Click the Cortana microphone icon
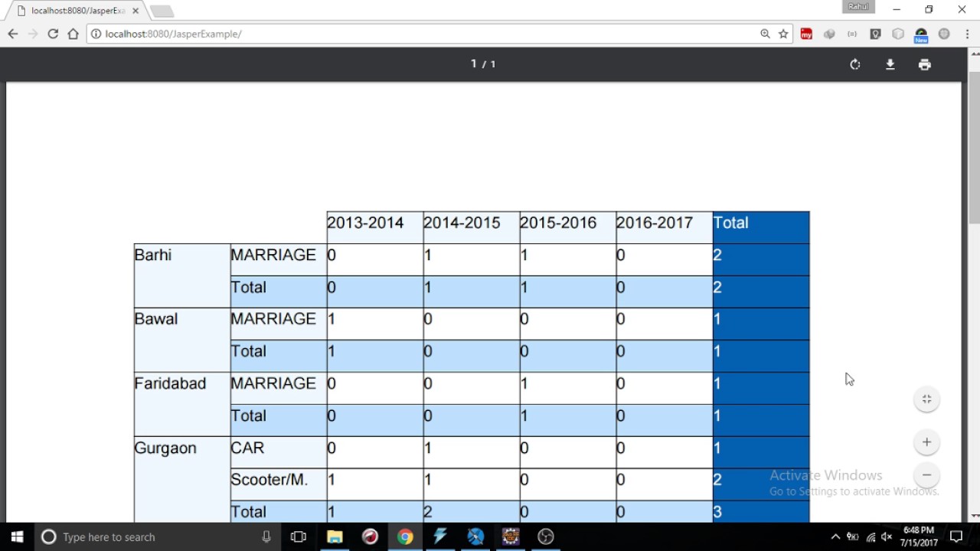 266,536
